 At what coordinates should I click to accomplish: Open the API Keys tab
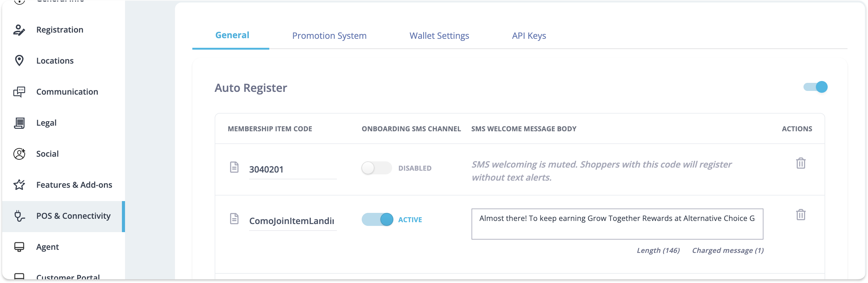529,36
